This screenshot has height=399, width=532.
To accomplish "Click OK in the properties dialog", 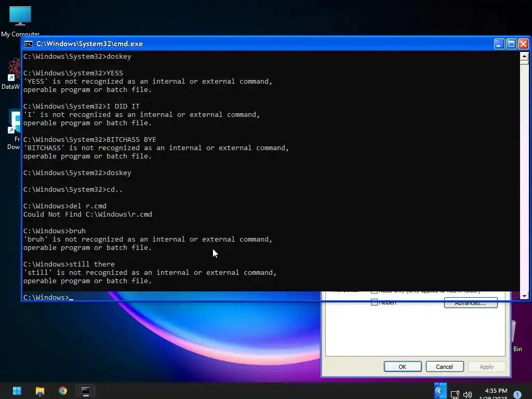I will click(403, 367).
